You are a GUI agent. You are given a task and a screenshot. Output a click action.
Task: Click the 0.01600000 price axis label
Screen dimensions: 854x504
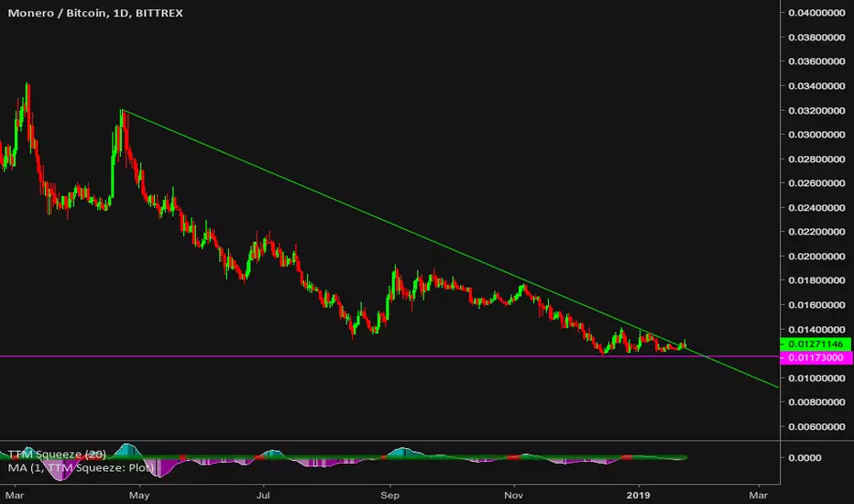coord(816,305)
